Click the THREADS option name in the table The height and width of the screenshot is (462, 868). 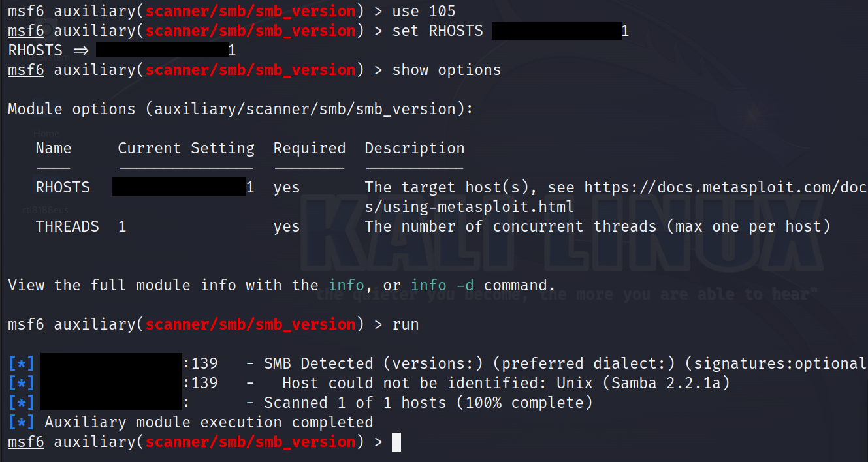(67, 226)
